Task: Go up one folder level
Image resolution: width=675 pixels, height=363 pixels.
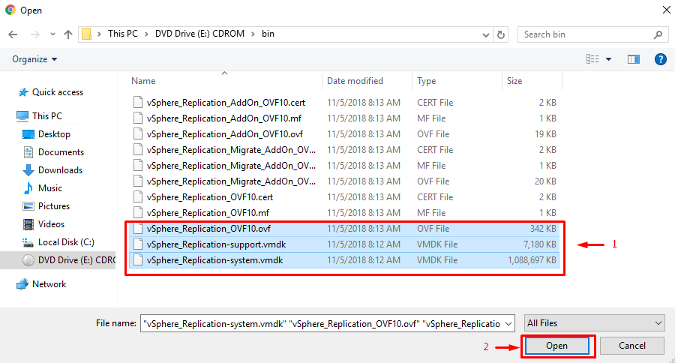Action: [68, 34]
